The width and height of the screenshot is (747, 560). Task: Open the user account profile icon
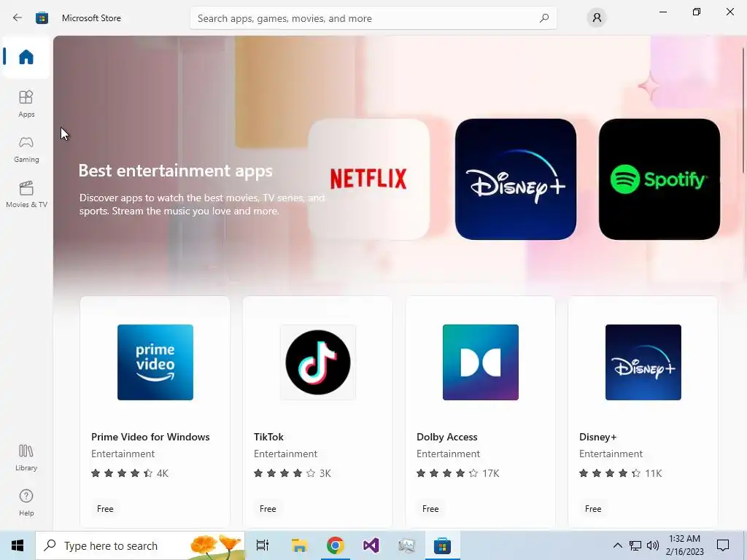tap(597, 17)
